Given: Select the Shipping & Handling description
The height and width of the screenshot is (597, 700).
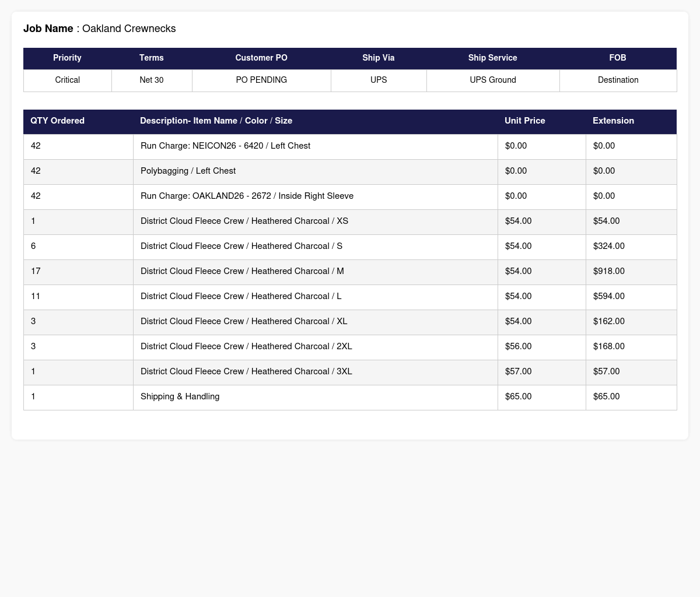Looking at the screenshot, I should (180, 396).
